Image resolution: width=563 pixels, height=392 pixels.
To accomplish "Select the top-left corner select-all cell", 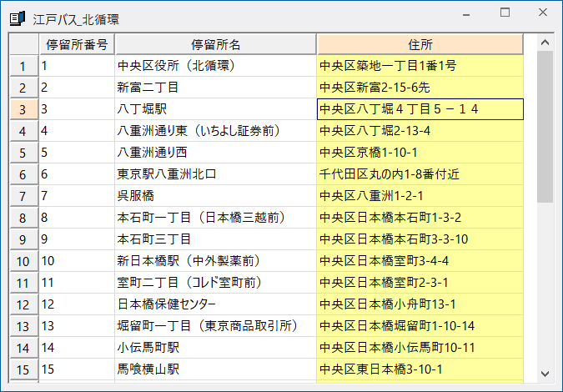I will click(23, 43).
